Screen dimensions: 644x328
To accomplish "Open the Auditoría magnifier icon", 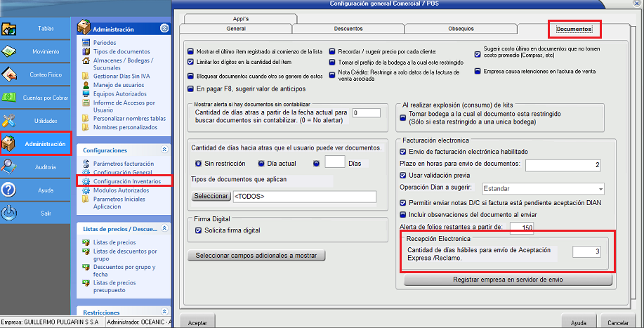I will pyautogui.click(x=10, y=167).
